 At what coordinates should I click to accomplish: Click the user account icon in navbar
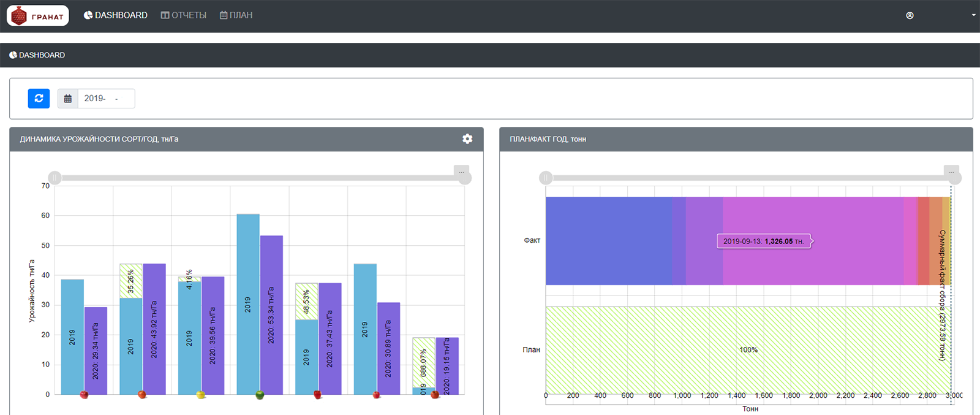pyautogui.click(x=910, y=15)
